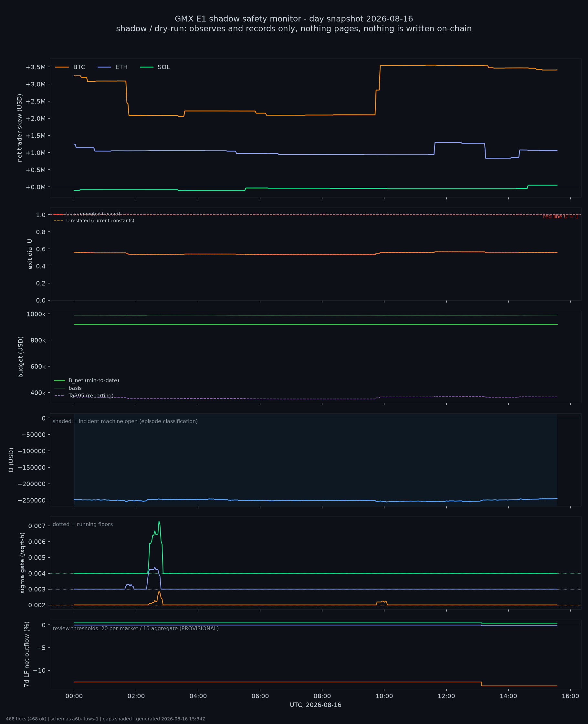Select the SOL legend label
The width and height of the screenshot is (588, 724).
[x=164, y=67]
